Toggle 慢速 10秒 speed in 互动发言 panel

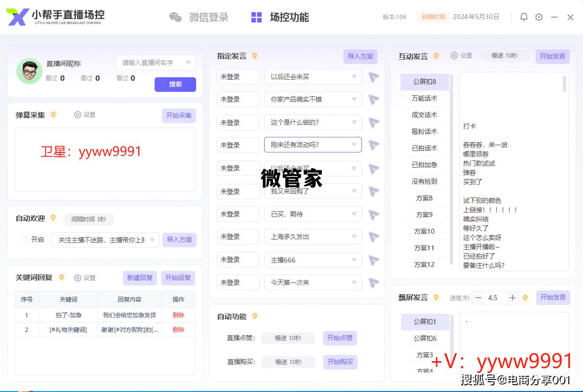pos(505,56)
